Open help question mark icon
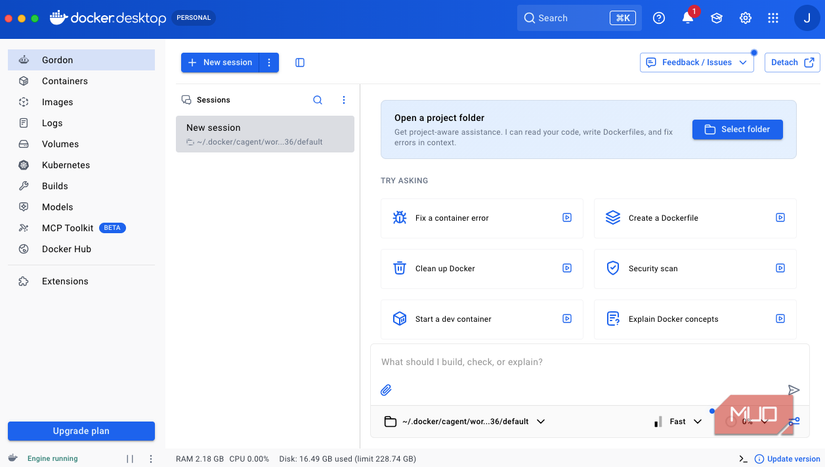This screenshot has width=825, height=467. (x=659, y=18)
